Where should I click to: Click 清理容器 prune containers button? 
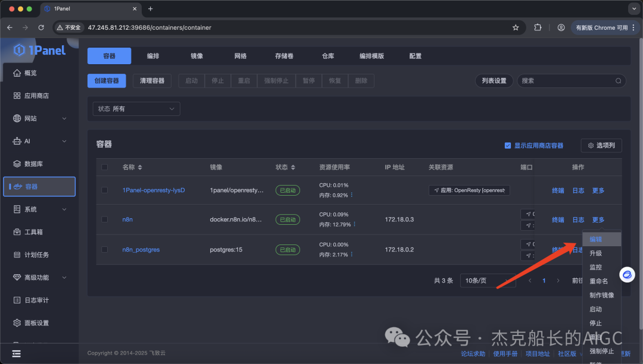(152, 81)
